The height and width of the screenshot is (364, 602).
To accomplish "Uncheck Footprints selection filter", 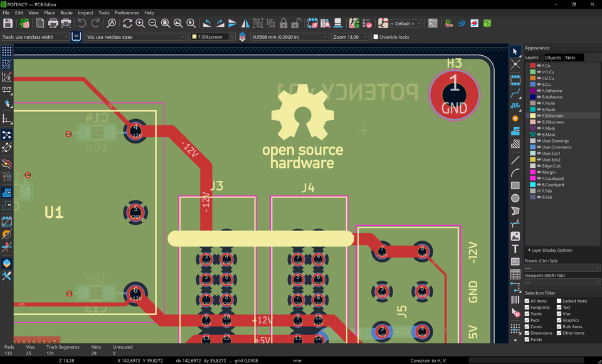I will (527, 307).
